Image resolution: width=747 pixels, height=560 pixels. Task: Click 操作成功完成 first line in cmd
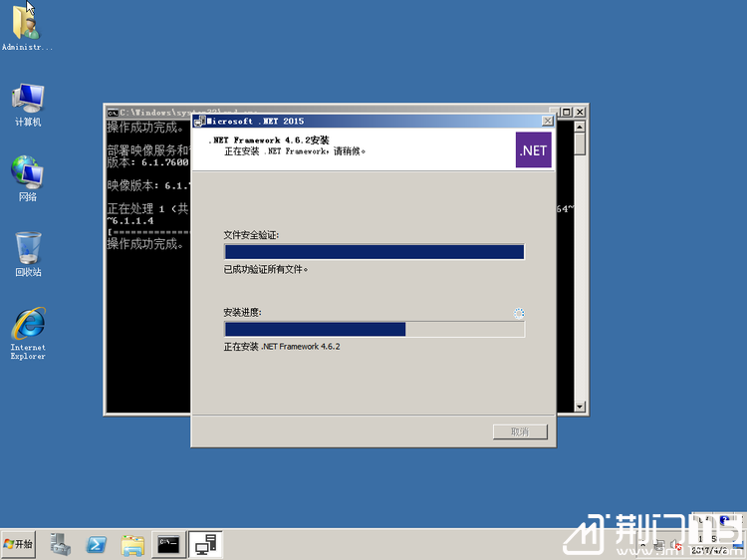click(144, 128)
